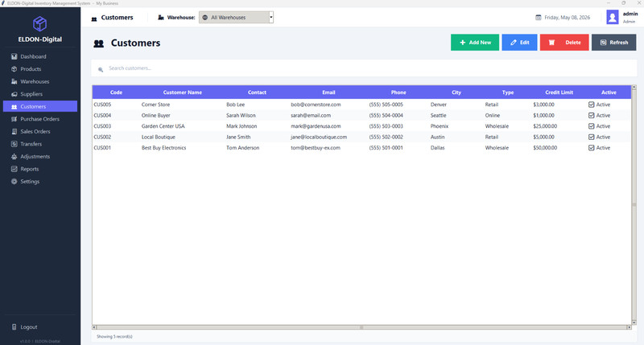Click the search magnifier icon

click(101, 69)
